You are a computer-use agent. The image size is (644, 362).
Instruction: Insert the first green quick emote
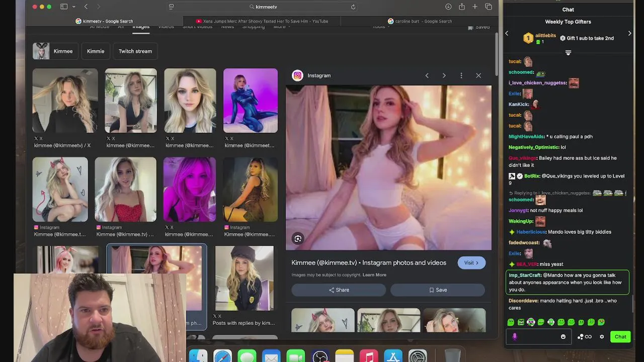click(511, 322)
